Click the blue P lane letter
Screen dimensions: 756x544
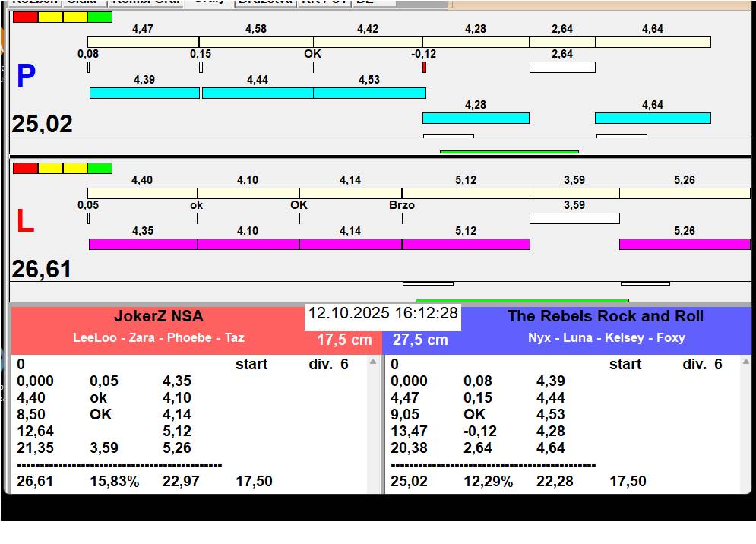point(26,76)
